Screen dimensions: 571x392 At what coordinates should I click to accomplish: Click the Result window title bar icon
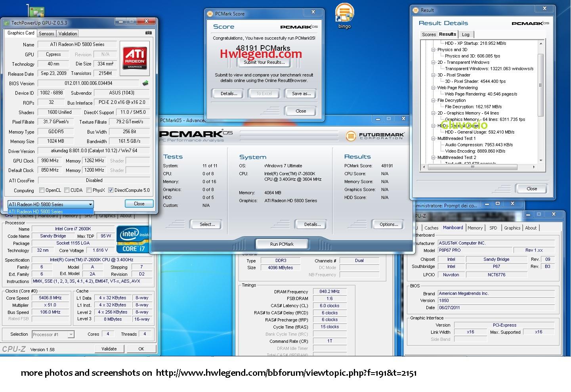point(416,10)
